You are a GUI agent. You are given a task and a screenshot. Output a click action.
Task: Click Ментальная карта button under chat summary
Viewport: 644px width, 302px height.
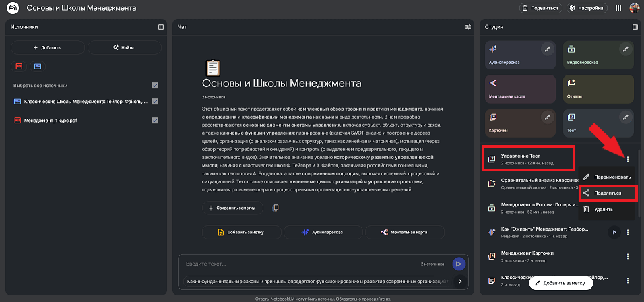tap(405, 232)
